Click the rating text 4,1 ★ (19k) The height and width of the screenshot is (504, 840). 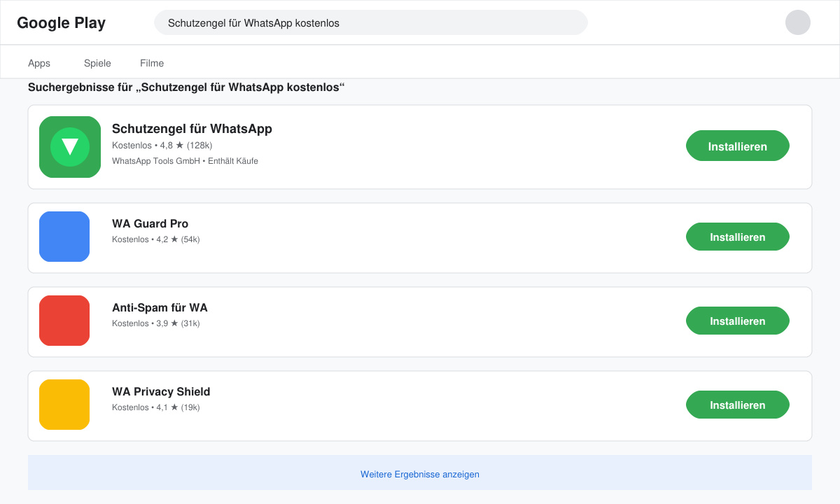tap(178, 407)
